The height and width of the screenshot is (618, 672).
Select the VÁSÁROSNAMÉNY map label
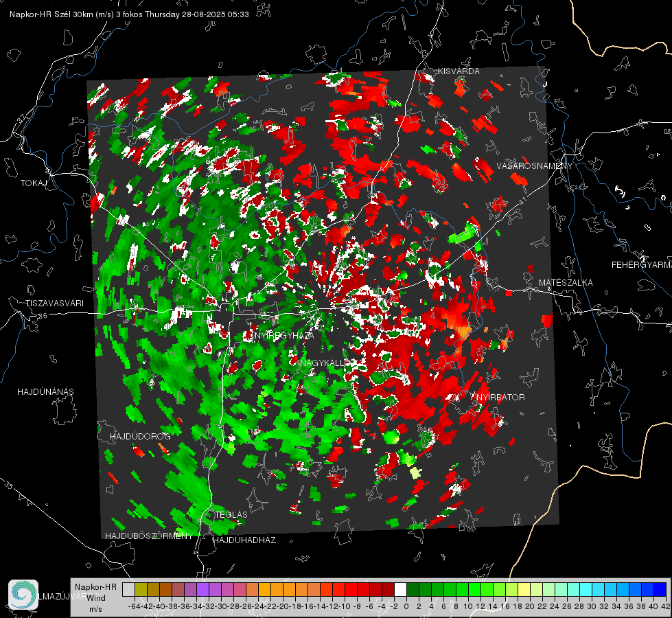coord(535,166)
